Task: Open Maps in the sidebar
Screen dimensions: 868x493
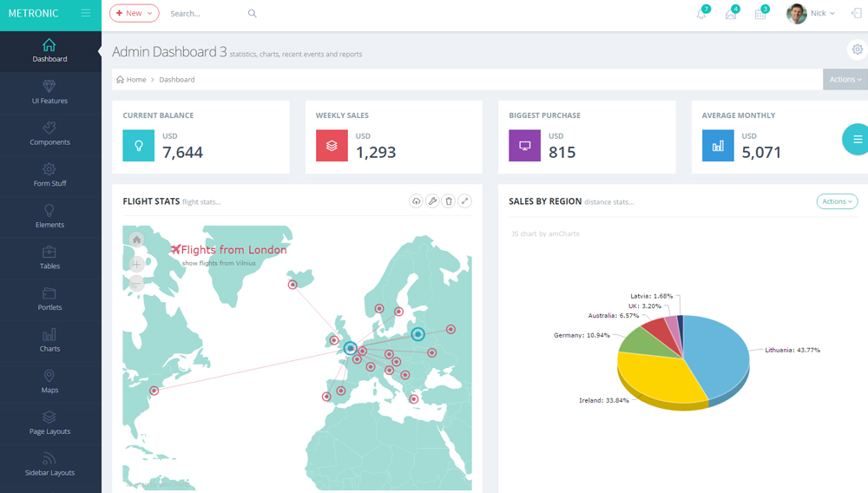Action: pos(49,383)
